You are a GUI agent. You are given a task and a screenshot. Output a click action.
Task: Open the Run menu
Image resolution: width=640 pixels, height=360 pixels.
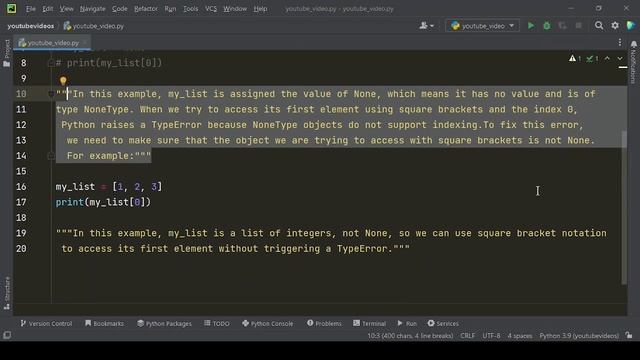(x=170, y=9)
